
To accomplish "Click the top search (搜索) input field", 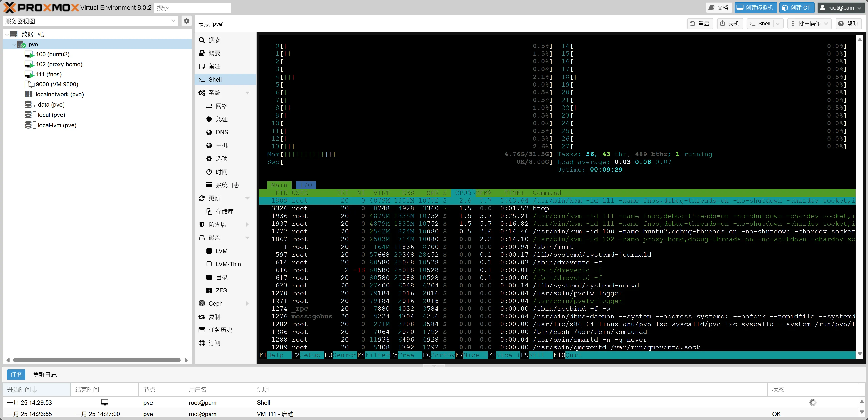I will [192, 7].
